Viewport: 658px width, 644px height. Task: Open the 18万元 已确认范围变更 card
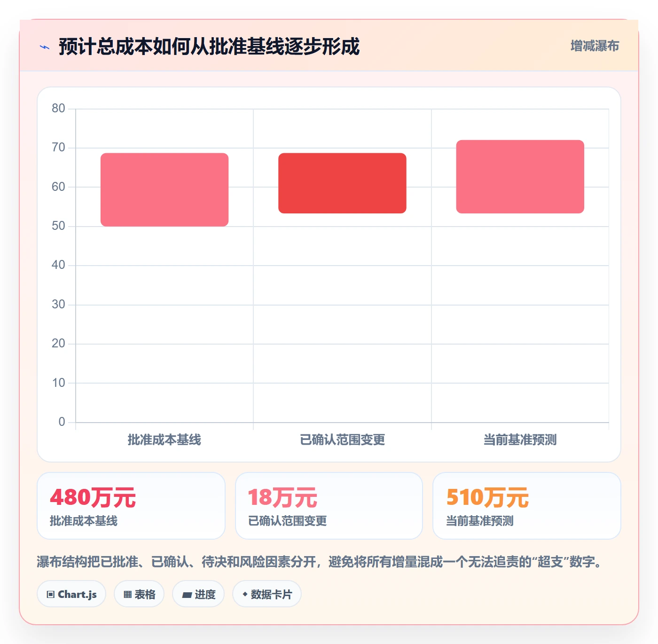pos(329,506)
